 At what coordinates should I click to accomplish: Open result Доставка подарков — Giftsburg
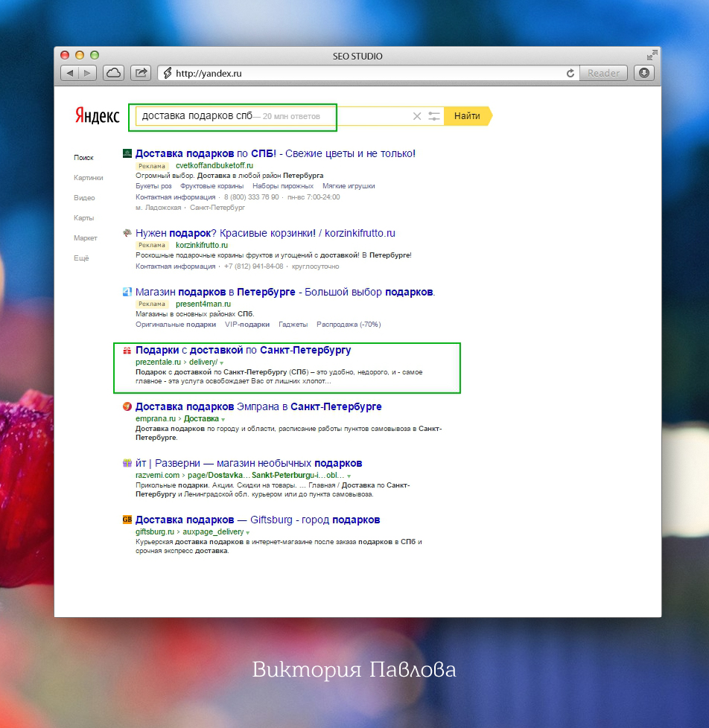tap(258, 520)
